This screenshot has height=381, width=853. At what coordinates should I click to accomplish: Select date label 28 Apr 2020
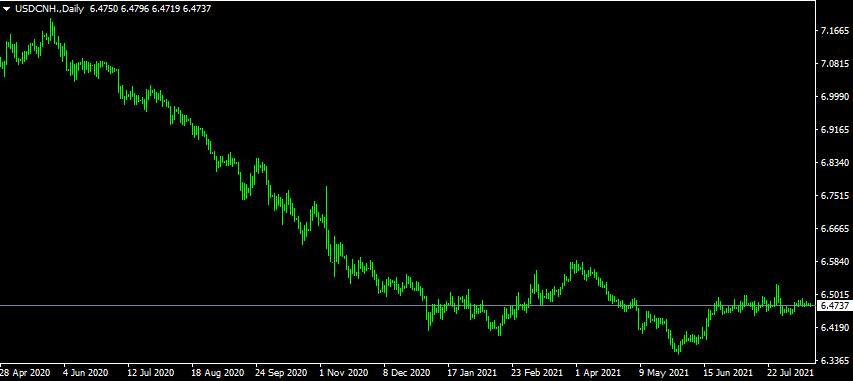click(26, 373)
